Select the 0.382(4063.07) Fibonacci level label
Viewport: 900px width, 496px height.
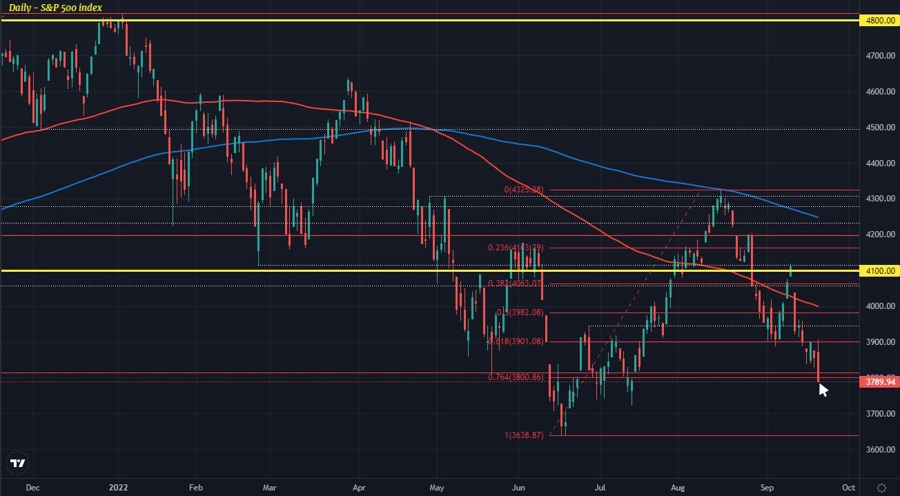pos(515,284)
